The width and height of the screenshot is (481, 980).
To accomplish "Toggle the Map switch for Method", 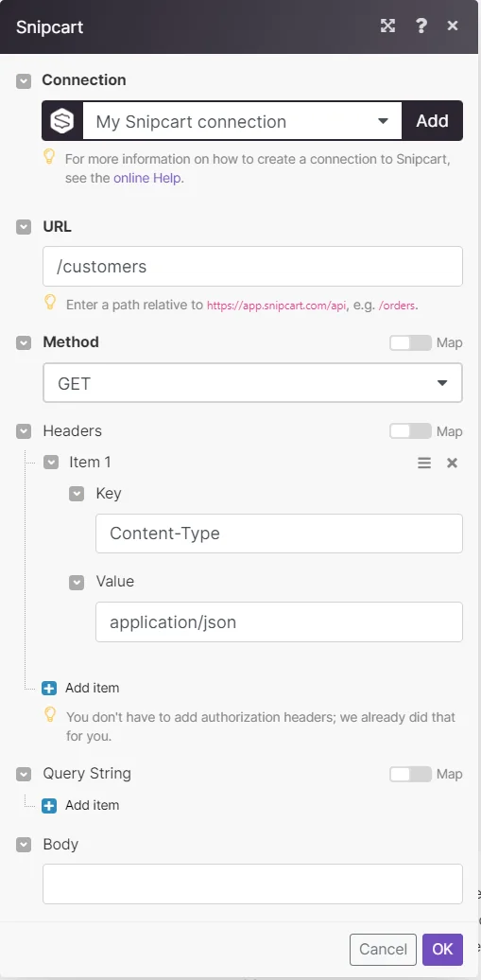I will coord(410,342).
